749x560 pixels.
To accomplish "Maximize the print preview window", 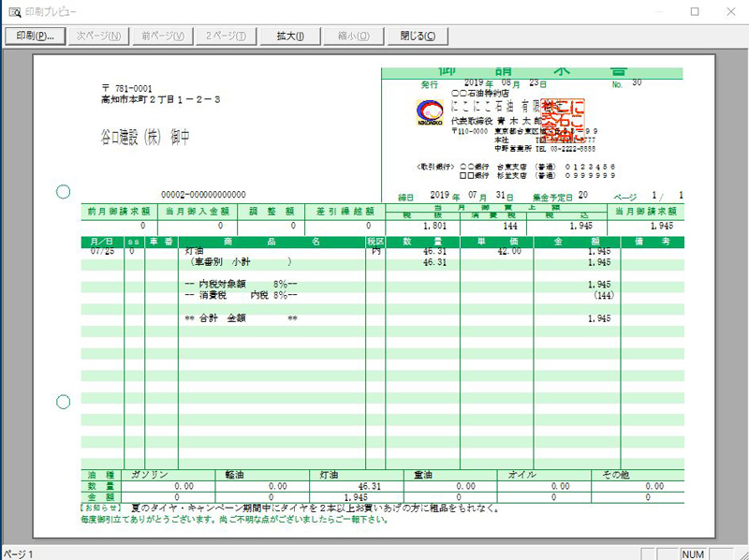I will [x=694, y=12].
